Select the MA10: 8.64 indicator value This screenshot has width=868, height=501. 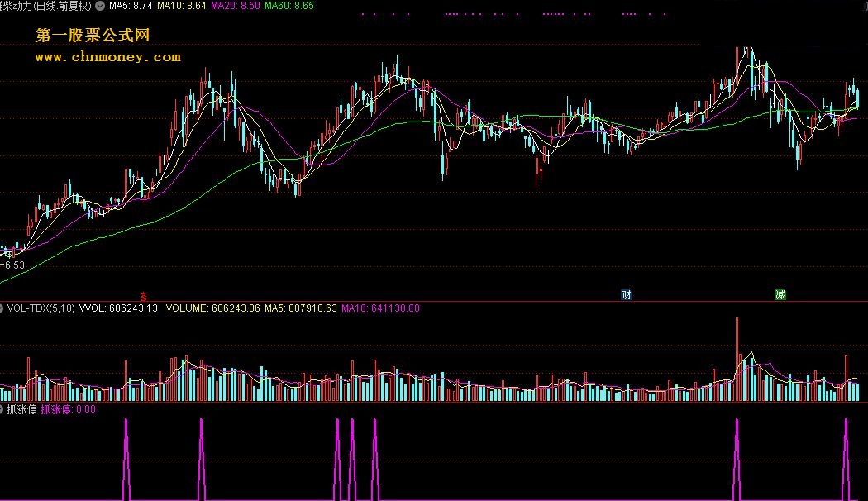tap(182, 6)
